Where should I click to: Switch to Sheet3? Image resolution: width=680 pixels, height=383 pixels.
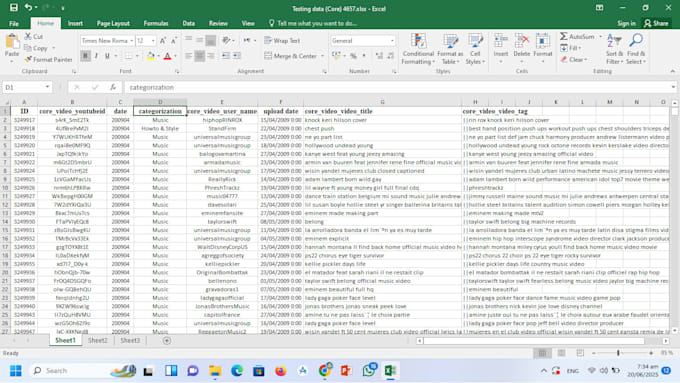coord(130,340)
